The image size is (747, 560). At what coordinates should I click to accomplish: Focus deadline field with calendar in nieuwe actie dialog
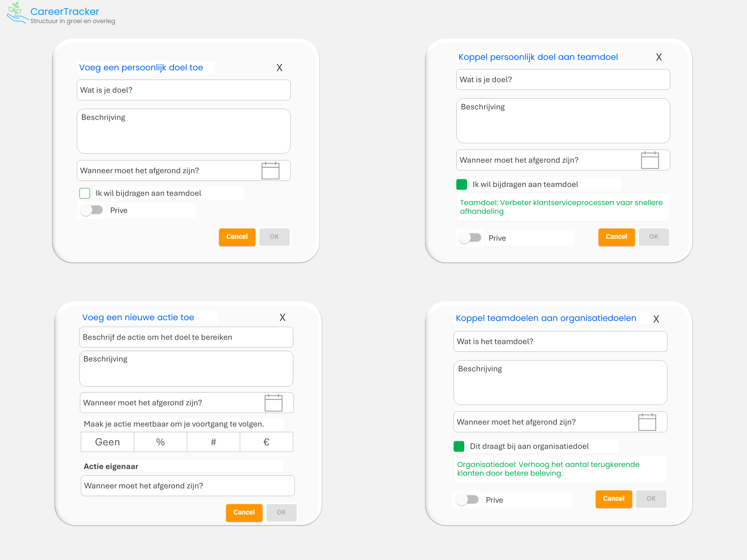pyautogui.click(x=187, y=403)
